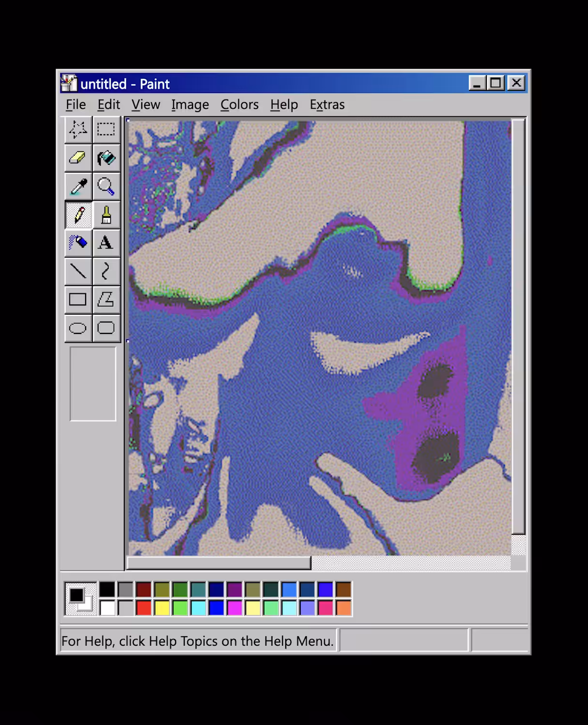This screenshot has width=588, height=725.
Task: Minimize the Paint window
Action: [477, 83]
